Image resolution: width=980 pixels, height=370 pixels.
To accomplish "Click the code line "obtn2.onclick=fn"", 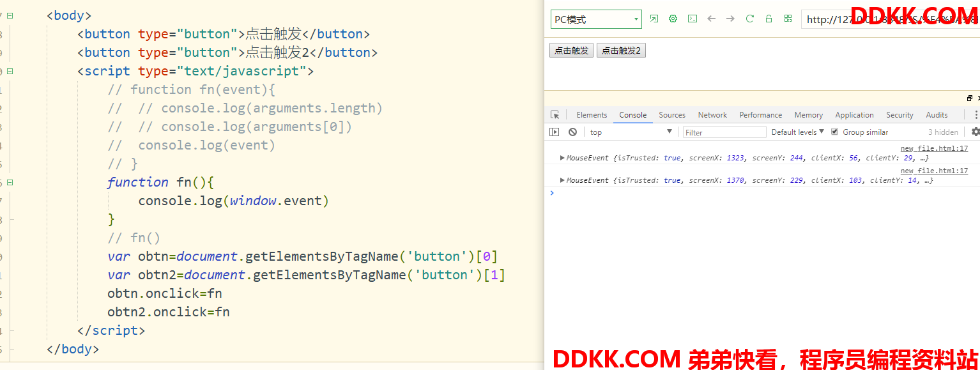I will (x=169, y=312).
